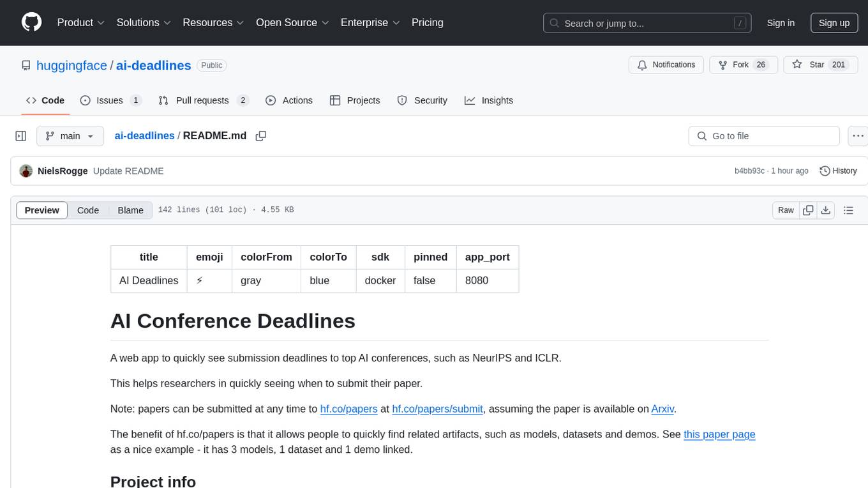The image size is (868, 488).
Task: Open the Pricing page
Action: tap(428, 22)
